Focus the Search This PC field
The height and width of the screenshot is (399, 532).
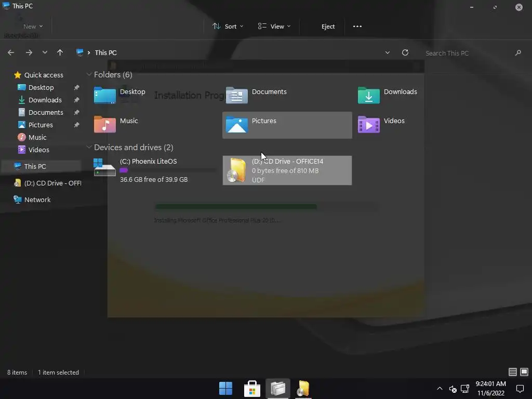[x=468, y=53]
